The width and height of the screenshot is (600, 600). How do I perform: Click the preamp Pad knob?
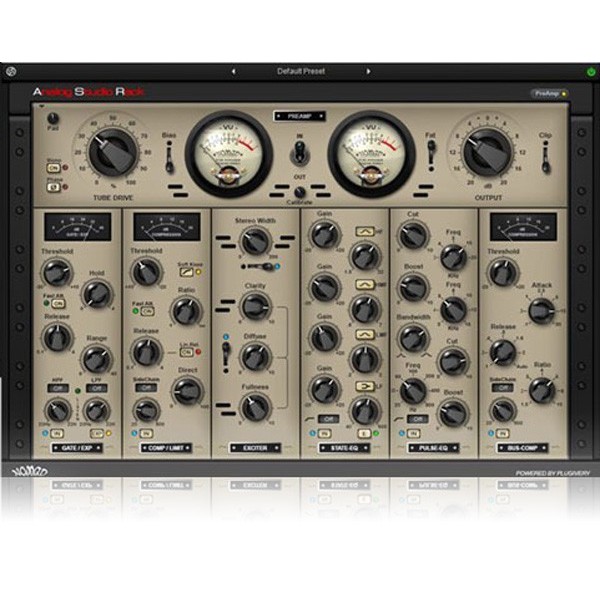pos(53,118)
